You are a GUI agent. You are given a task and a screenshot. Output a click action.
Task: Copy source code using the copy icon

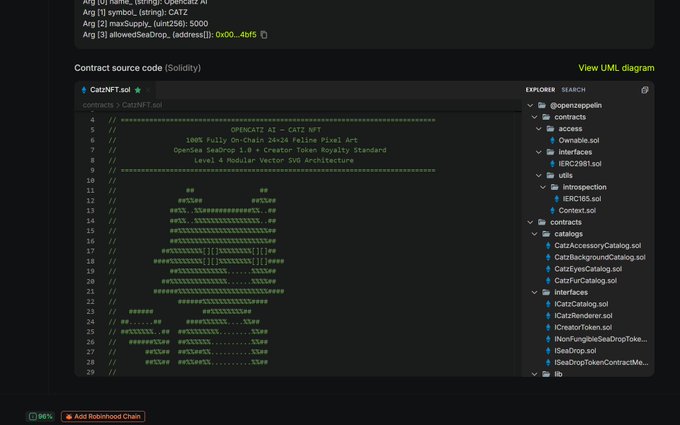coord(644,90)
